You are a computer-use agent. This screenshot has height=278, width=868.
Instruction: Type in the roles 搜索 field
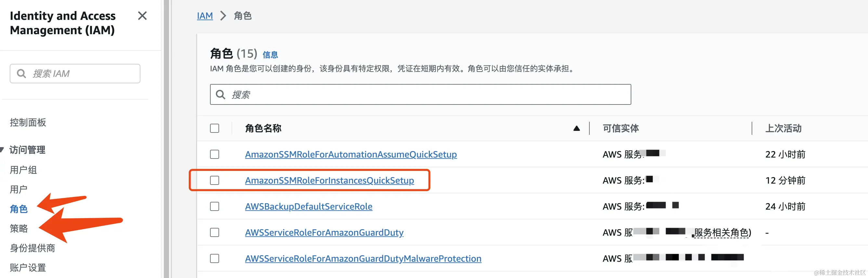(x=428, y=94)
